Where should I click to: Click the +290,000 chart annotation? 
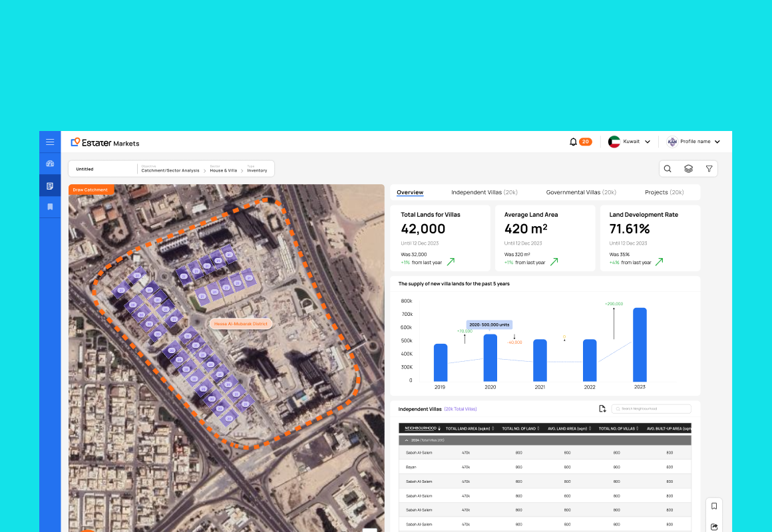click(x=614, y=304)
